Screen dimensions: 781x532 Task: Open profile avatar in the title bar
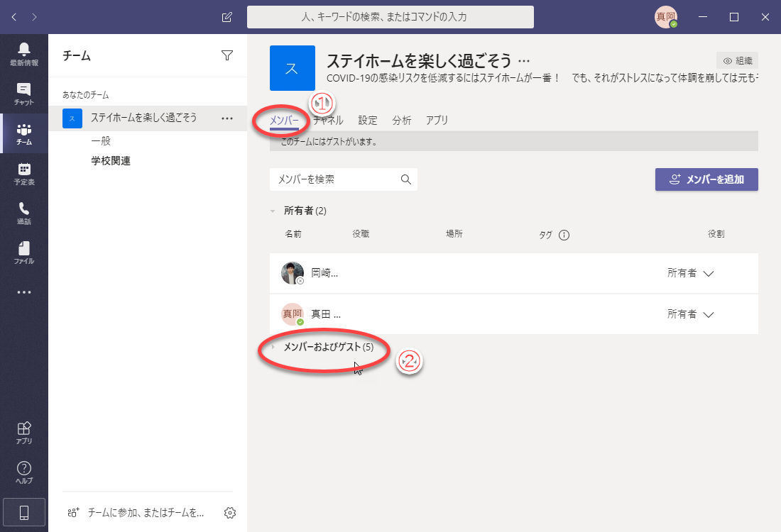click(x=666, y=17)
